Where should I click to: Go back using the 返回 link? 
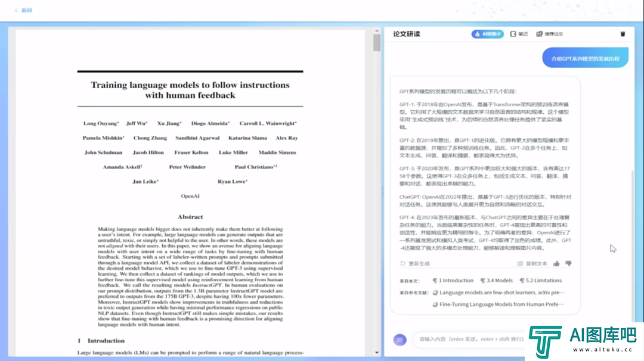23,10
